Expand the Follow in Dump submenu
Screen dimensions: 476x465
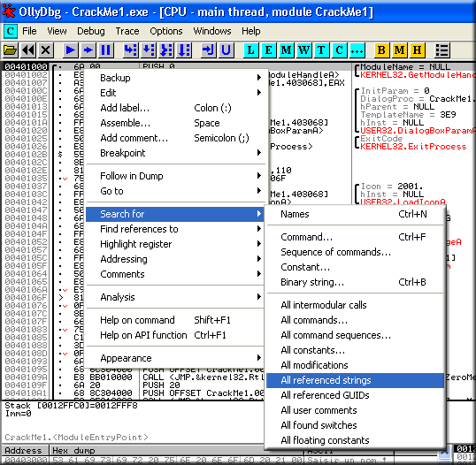175,176
